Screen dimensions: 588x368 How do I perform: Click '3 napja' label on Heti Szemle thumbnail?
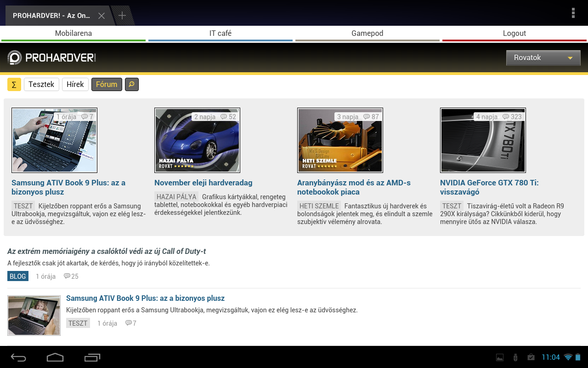[x=348, y=117]
